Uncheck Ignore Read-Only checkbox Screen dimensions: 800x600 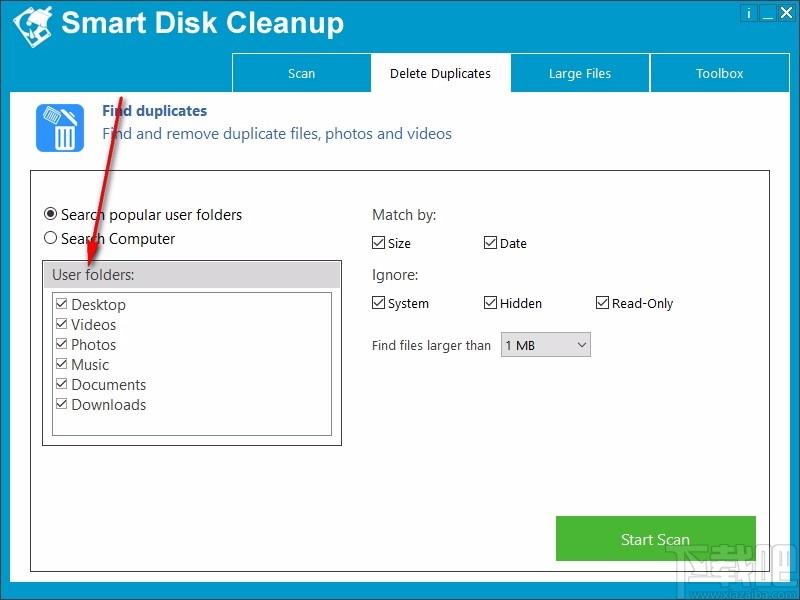point(603,303)
